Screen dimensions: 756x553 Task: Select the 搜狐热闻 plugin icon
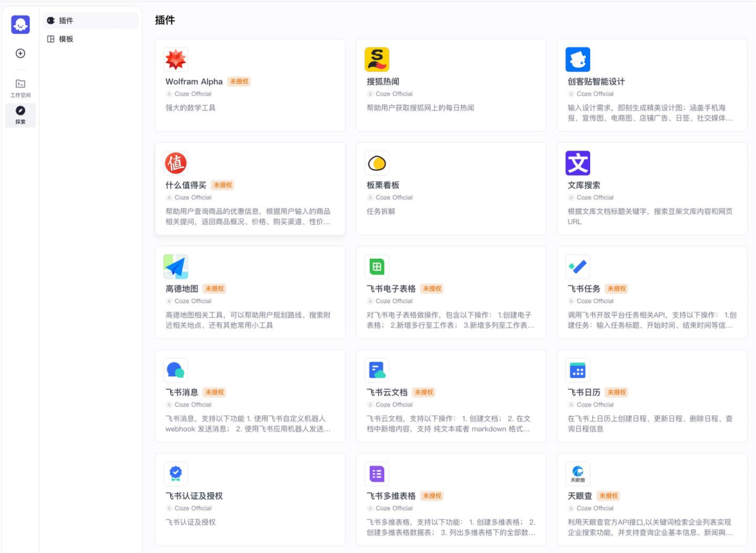(377, 59)
